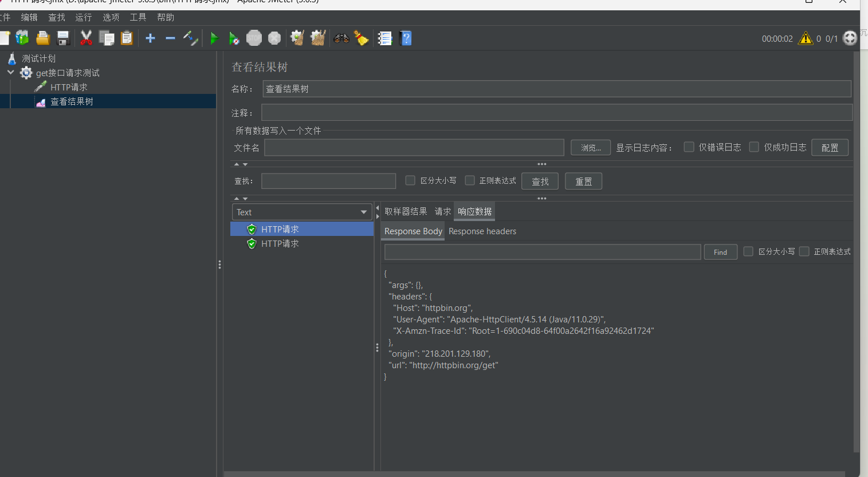868x477 pixels.
Task: Focus the 名称 name field
Action: point(557,89)
